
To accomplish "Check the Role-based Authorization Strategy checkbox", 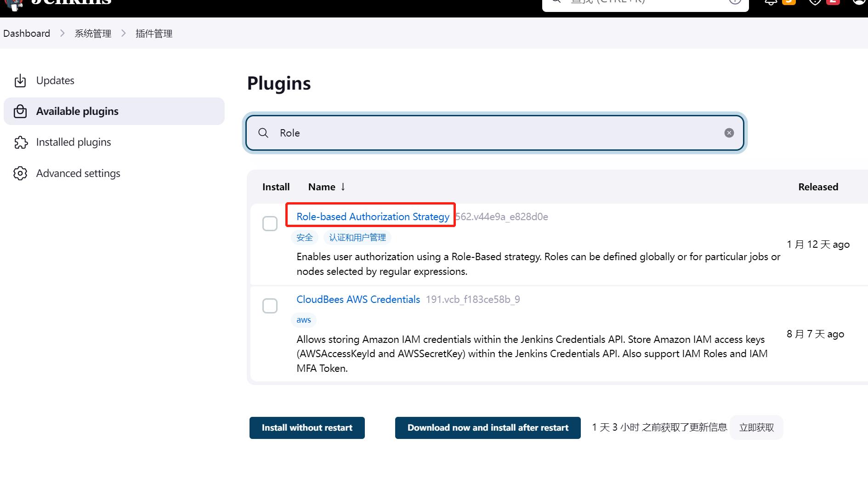I will pyautogui.click(x=270, y=223).
